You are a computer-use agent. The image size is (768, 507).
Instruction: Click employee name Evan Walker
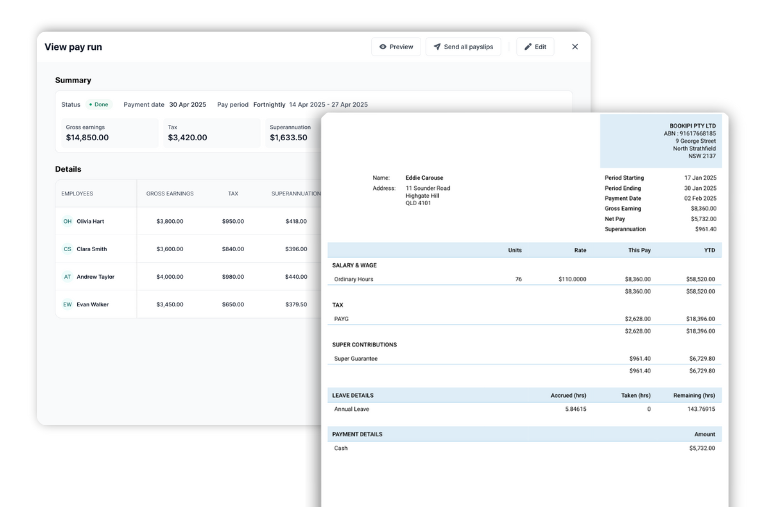(93, 304)
